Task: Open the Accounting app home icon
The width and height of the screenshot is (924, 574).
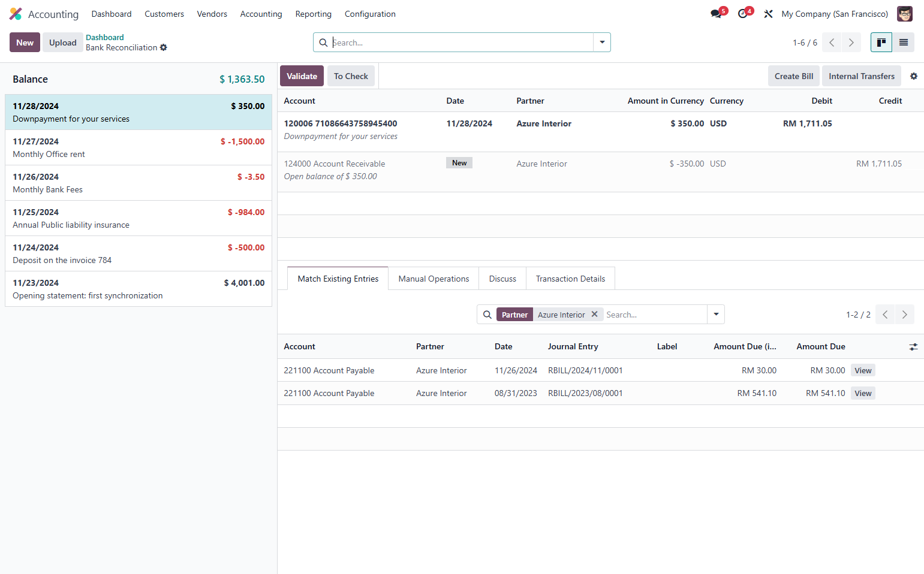Action: point(16,14)
